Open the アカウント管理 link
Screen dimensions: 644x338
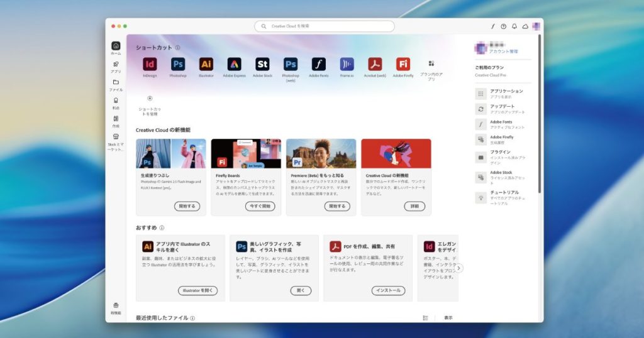pos(504,52)
